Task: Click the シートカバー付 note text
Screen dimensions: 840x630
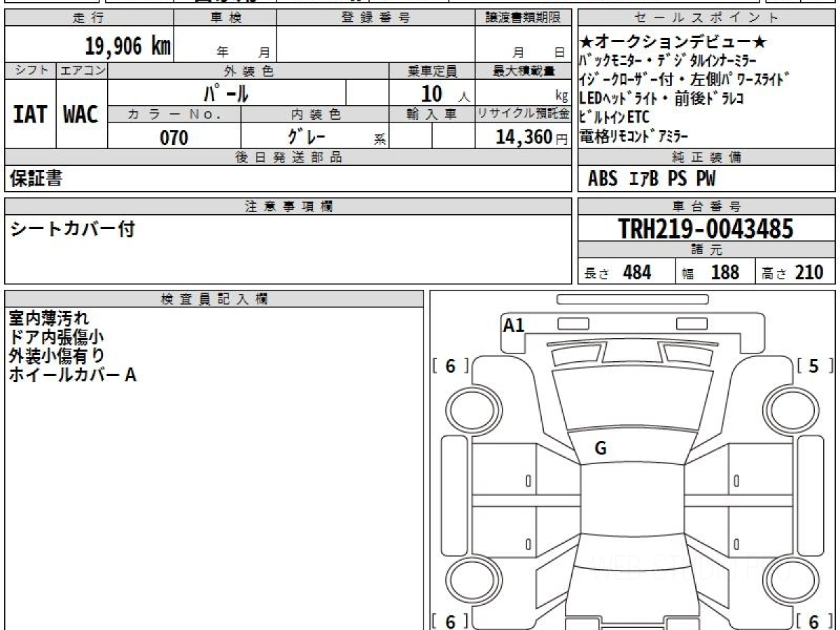Action: pyautogui.click(x=71, y=229)
